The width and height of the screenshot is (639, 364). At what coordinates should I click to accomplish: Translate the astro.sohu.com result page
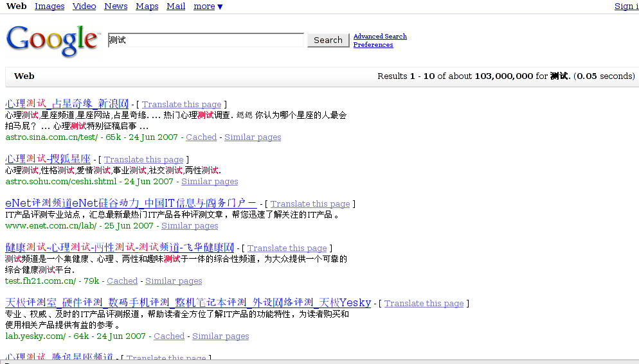point(144,160)
